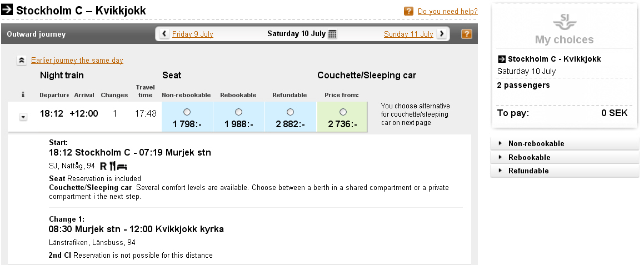Select the Couchette/Sleeping car 2 736:- option
The width and height of the screenshot is (644, 265).
click(x=343, y=112)
